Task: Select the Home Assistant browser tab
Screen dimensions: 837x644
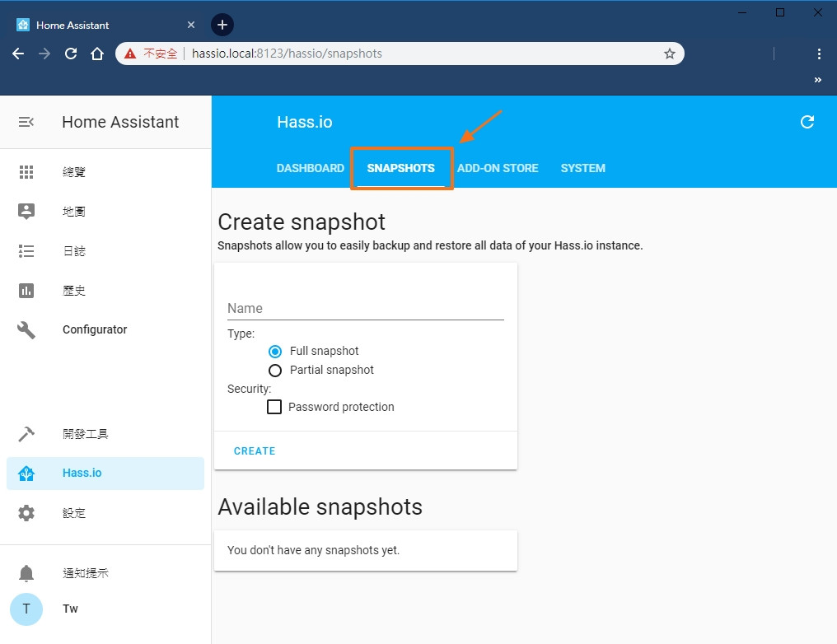Action: point(105,25)
